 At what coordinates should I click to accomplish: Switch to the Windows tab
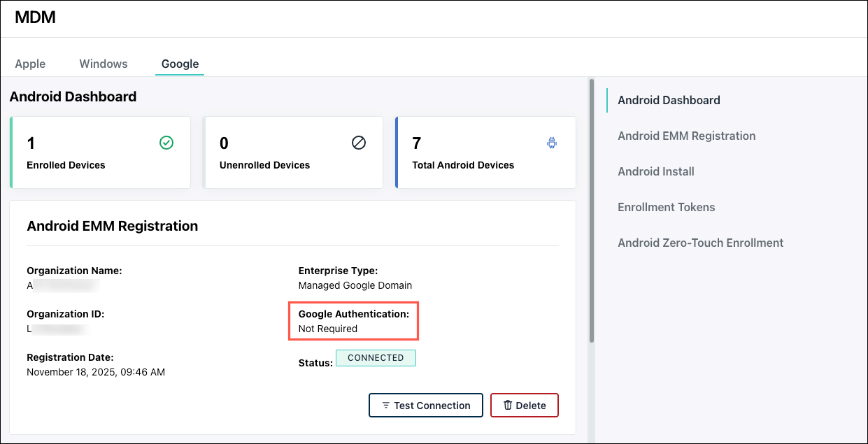click(104, 64)
